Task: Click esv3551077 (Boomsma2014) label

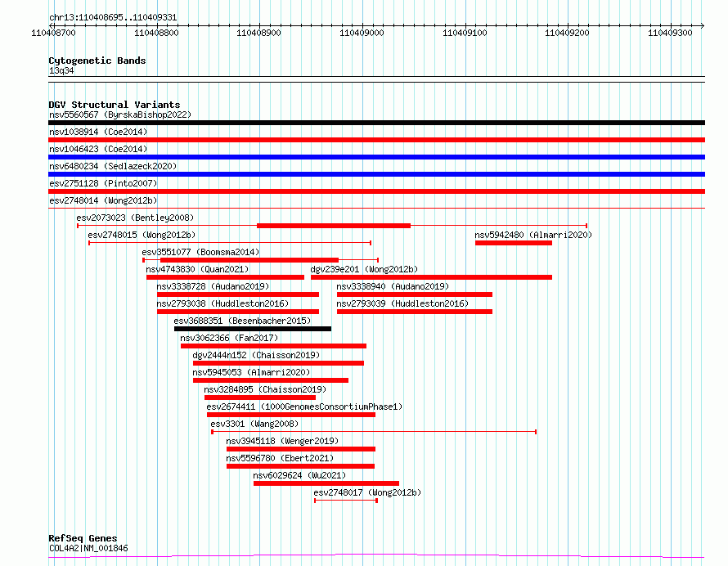Action: (x=200, y=252)
